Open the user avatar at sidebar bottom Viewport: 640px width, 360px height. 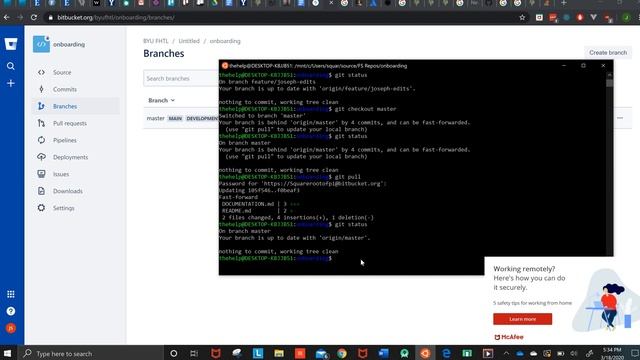[x=11, y=328]
